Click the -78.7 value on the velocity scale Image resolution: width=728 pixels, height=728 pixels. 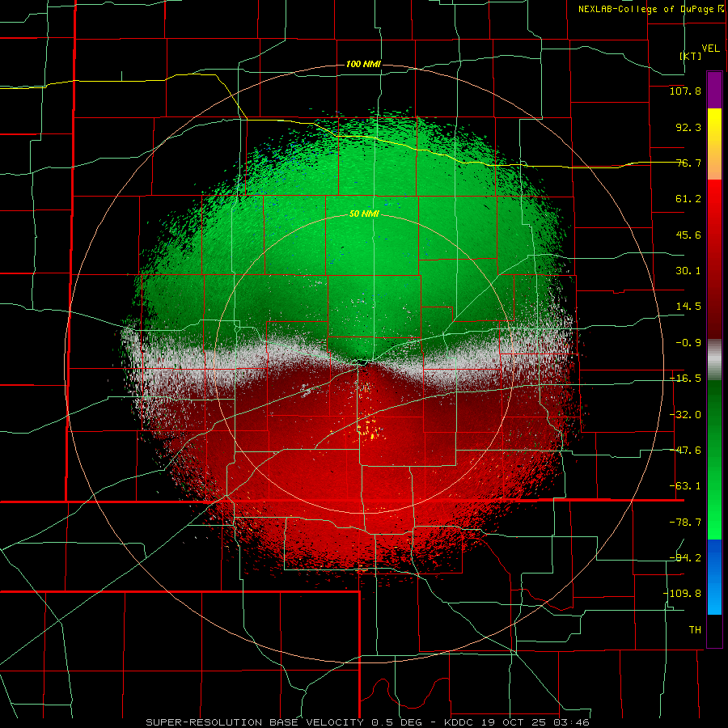[685, 523]
